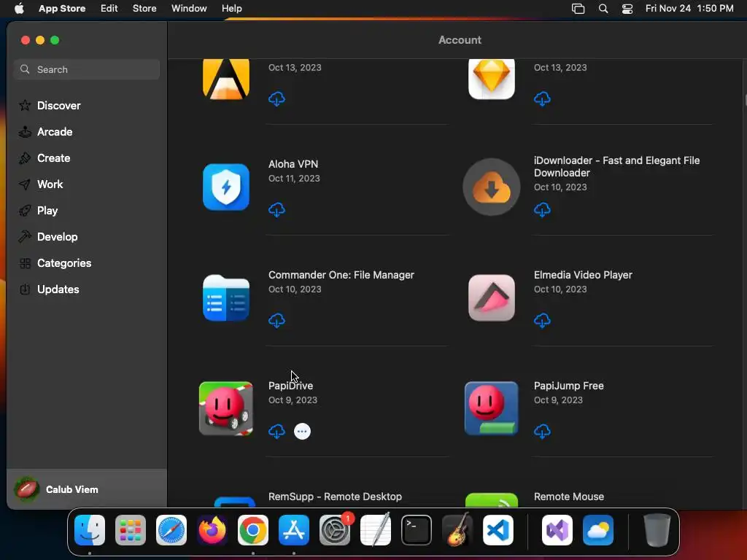Open PapiDrive app icon
The image size is (747, 560).
(x=226, y=408)
